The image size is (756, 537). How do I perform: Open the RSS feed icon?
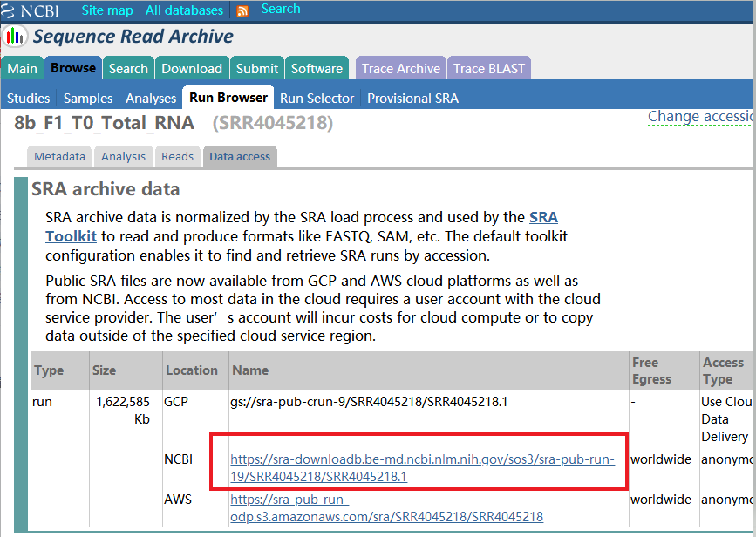(242, 10)
